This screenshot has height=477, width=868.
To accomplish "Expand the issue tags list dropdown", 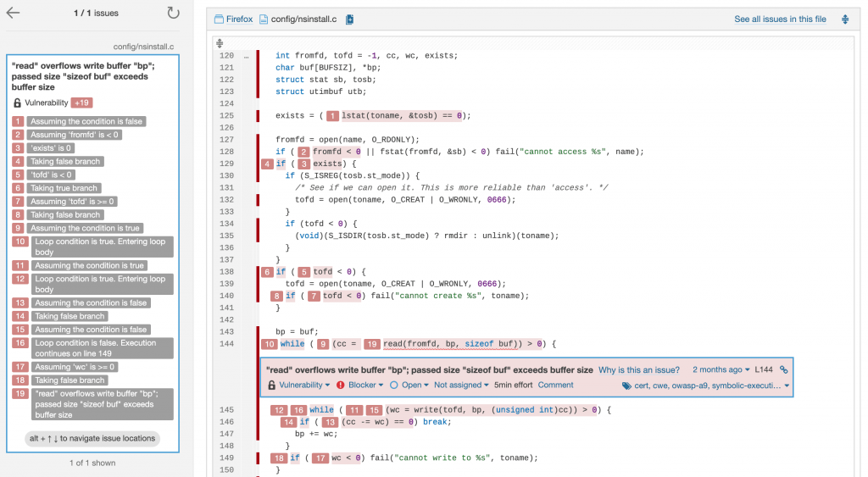I will pos(706,385).
